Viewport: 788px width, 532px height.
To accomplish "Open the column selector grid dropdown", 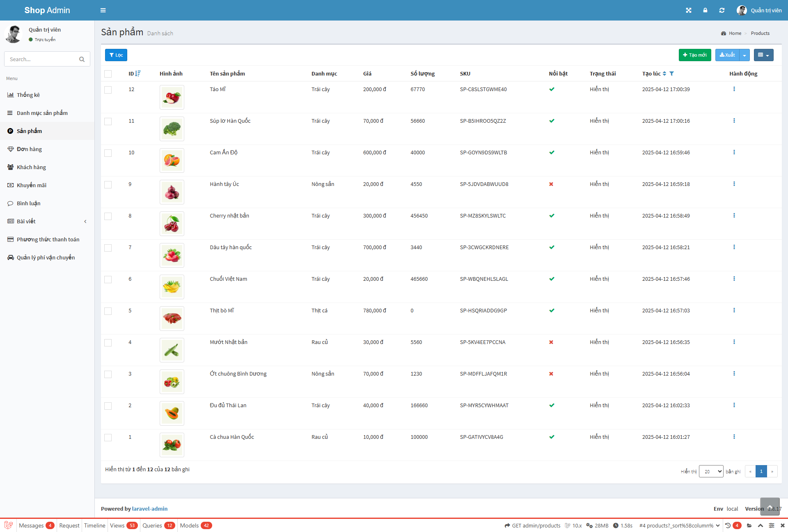I will [763, 55].
